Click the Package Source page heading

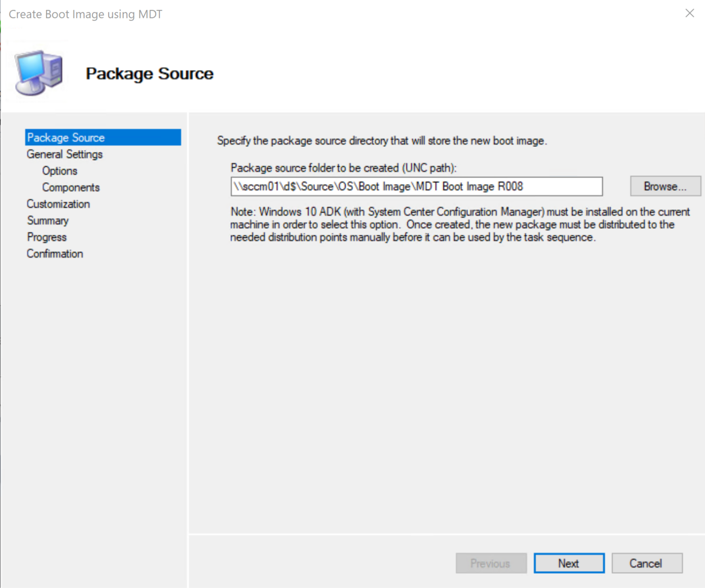150,73
